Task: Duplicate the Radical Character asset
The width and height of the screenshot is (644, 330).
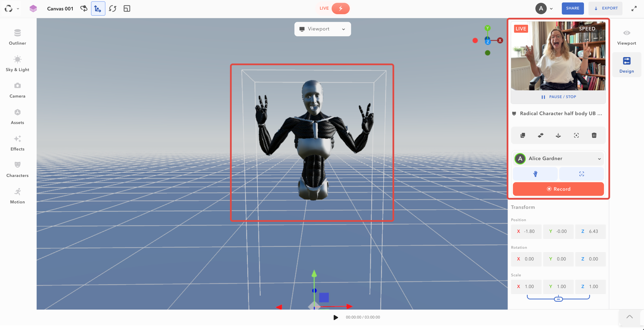Action: tap(523, 135)
